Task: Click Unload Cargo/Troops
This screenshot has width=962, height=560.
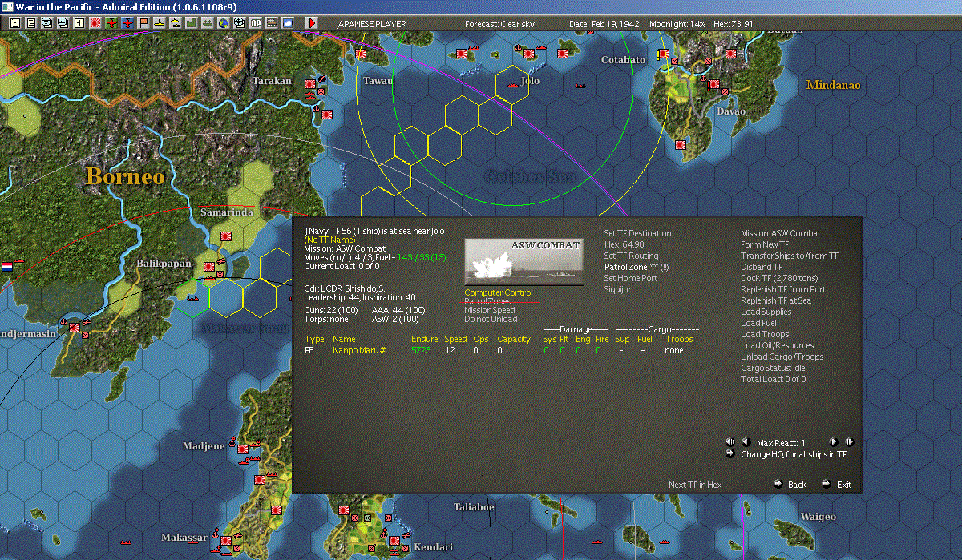Action: [x=782, y=357]
